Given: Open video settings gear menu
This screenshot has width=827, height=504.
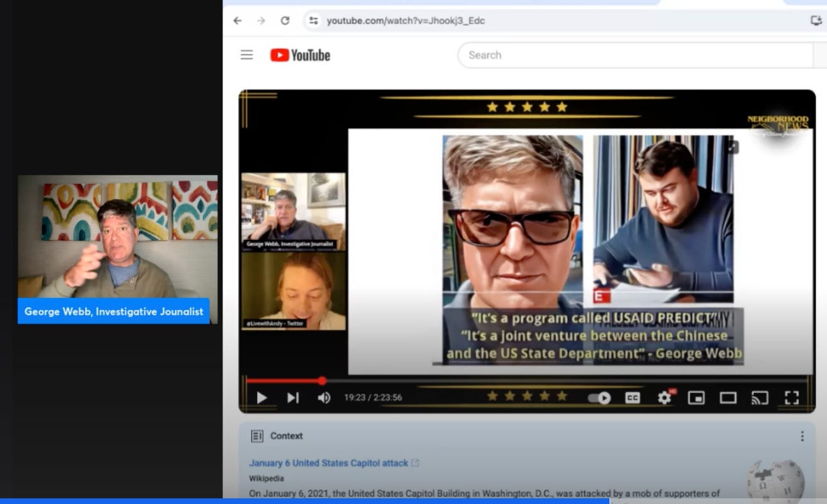Looking at the screenshot, I should click(665, 398).
